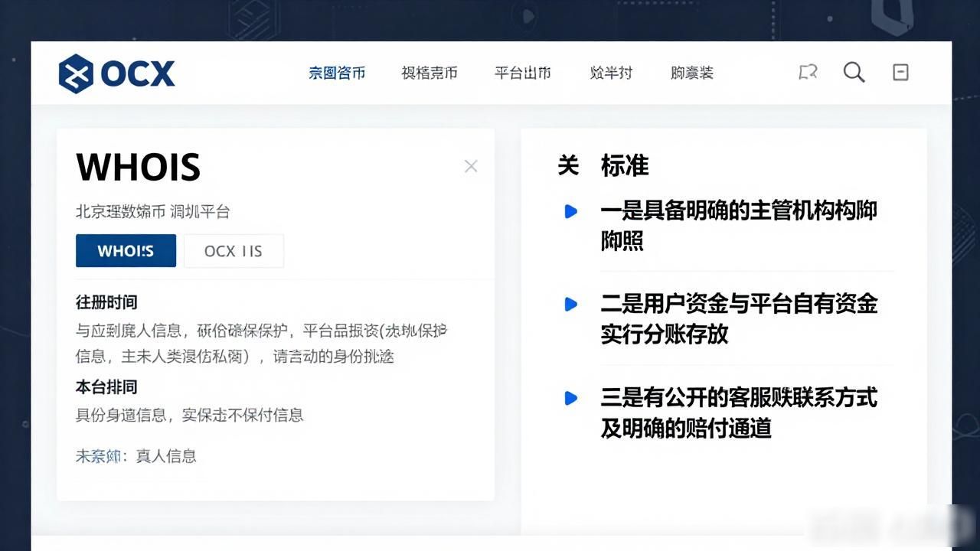Click the flag icon in the header
The width and height of the screenshot is (980, 551).
coord(808,73)
